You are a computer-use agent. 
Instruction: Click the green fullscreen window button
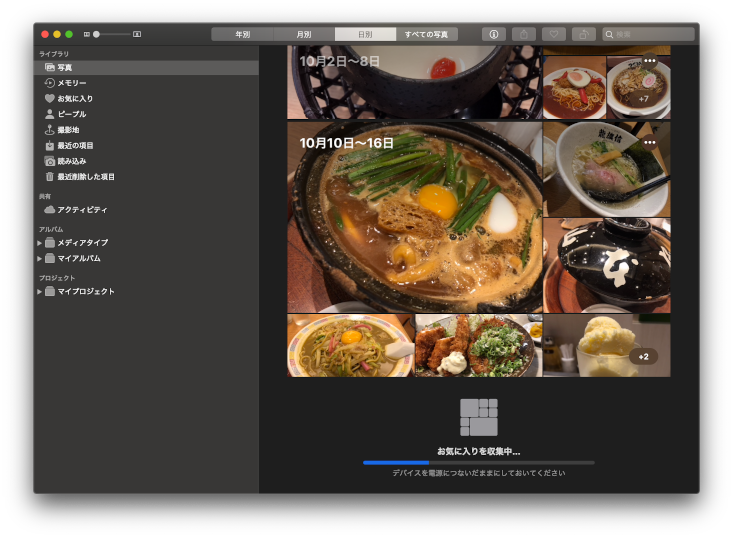tap(69, 34)
